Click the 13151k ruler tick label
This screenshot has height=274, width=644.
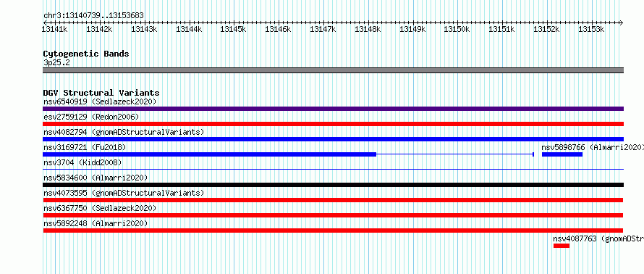pos(501,29)
